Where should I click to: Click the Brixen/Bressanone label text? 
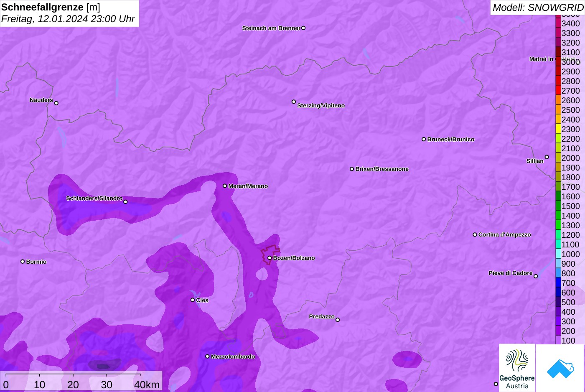pyautogui.click(x=382, y=169)
